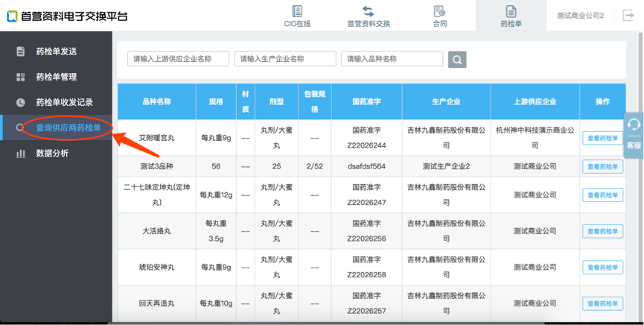Open 药检单发送 sidebar menu

56,51
